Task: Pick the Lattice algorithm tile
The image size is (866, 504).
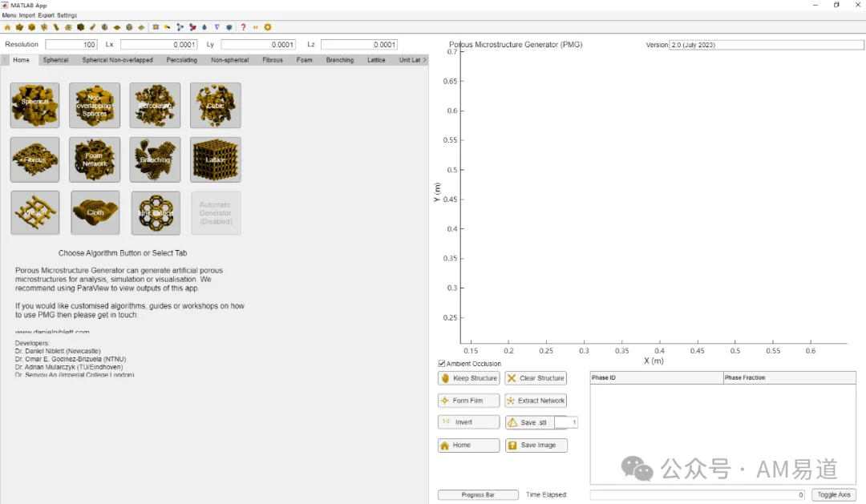Action: coord(216,159)
